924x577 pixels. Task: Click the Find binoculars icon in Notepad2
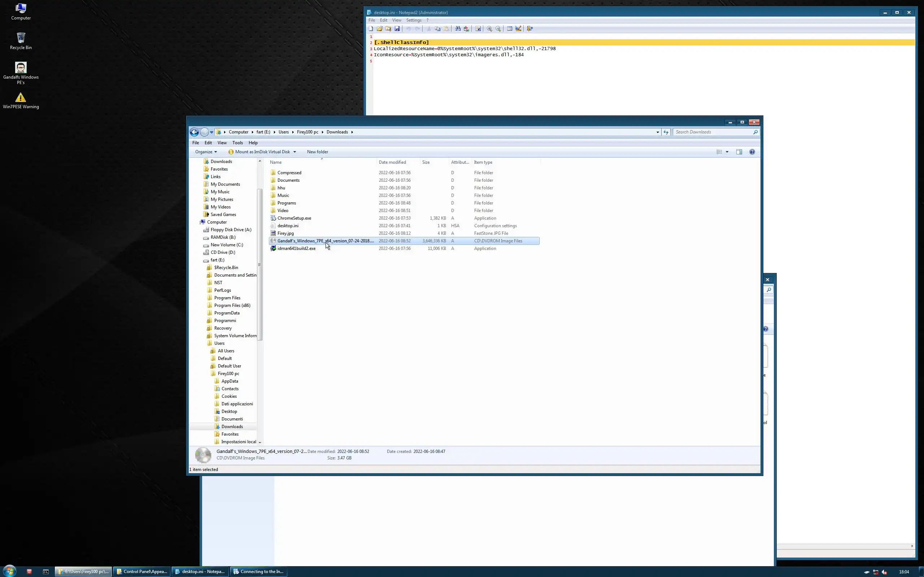(x=457, y=28)
